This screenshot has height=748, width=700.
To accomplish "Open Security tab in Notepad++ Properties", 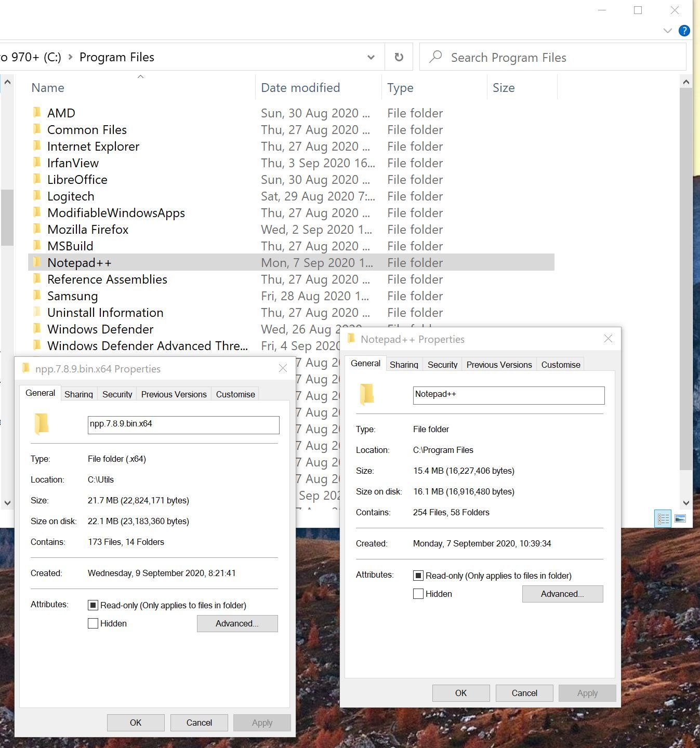I will (443, 365).
